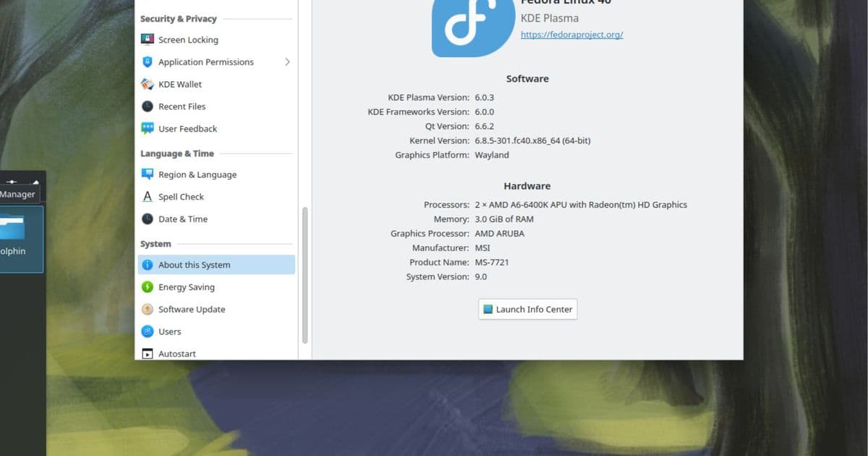Screen dimensions: 868x456
Task: Click the KDE Frameworks Version value 6.0.0
Action: pos(484,111)
